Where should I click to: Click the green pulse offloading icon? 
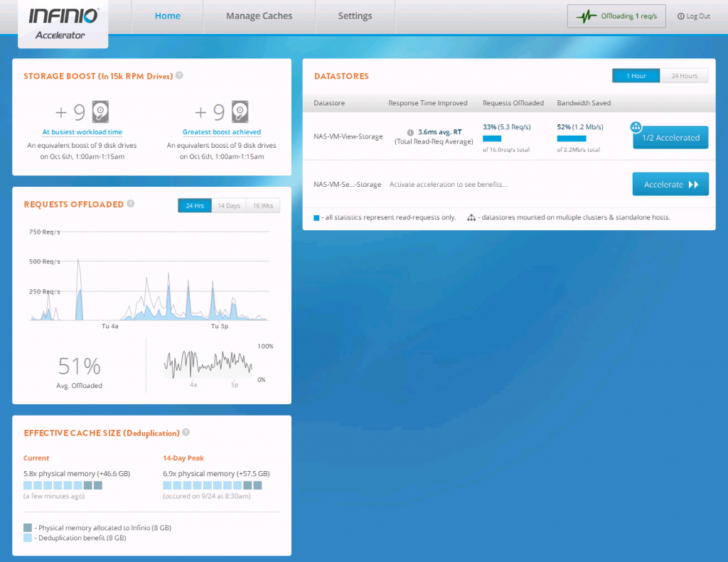point(586,16)
